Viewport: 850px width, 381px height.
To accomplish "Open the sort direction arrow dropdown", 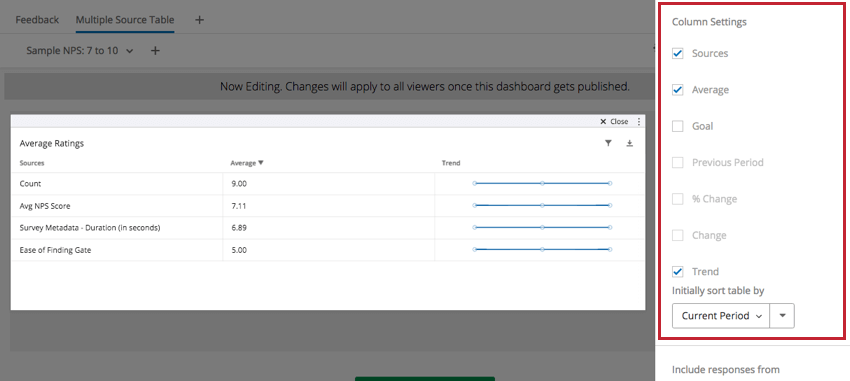I will point(782,315).
